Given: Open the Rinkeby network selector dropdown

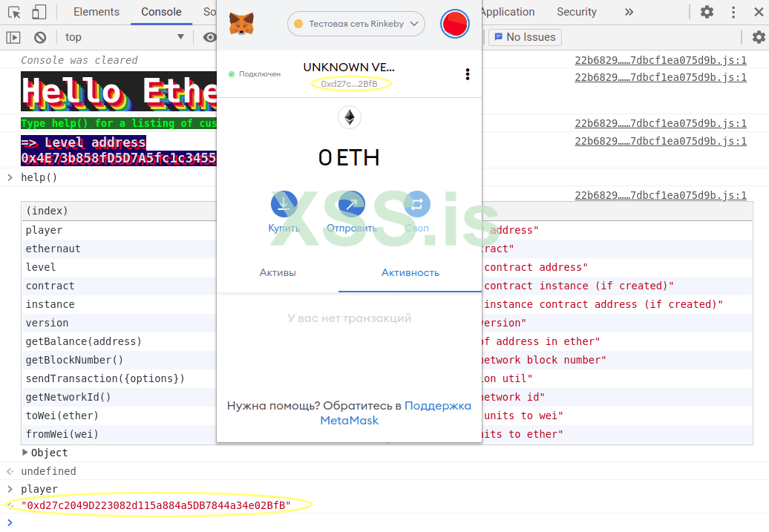Looking at the screenshot, I should [356, 24].
